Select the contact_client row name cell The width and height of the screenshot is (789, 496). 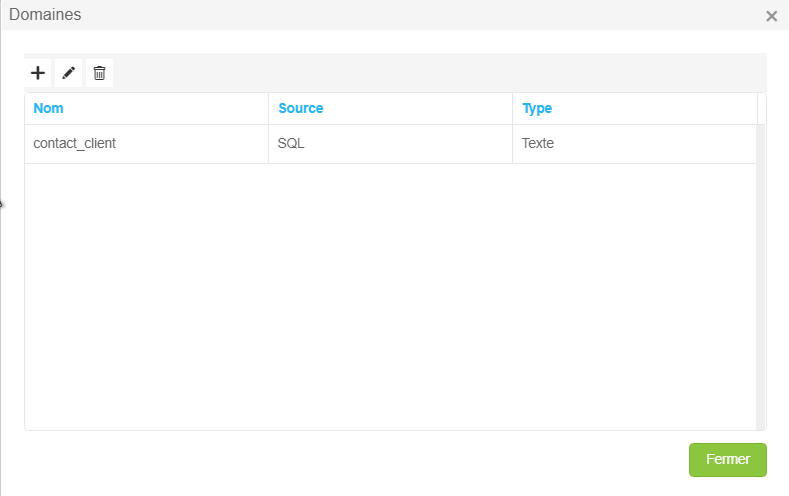75,143
